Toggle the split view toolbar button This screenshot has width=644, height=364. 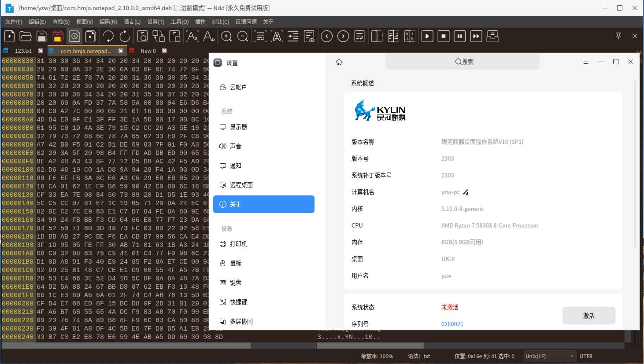coord(377,36)
